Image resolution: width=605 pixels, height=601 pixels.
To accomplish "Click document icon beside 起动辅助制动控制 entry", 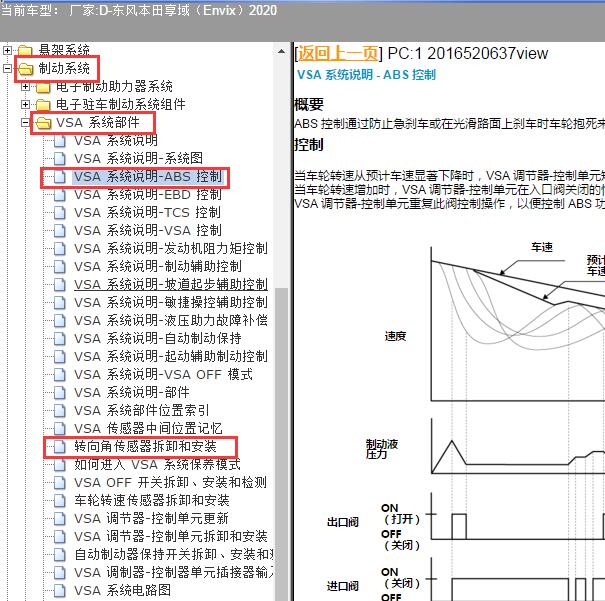I will pyautogui.click(x=59, y=356).
